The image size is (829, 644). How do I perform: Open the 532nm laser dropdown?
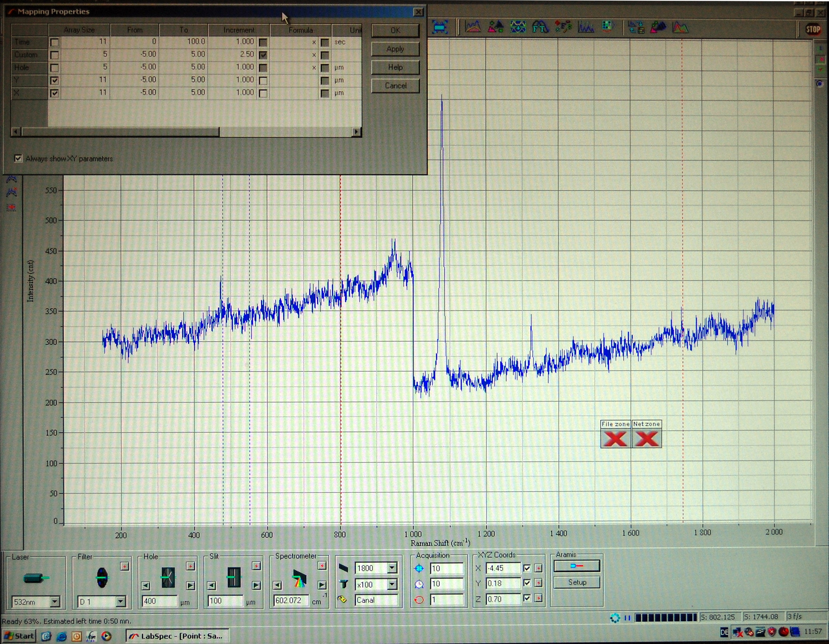coord(55,601)
